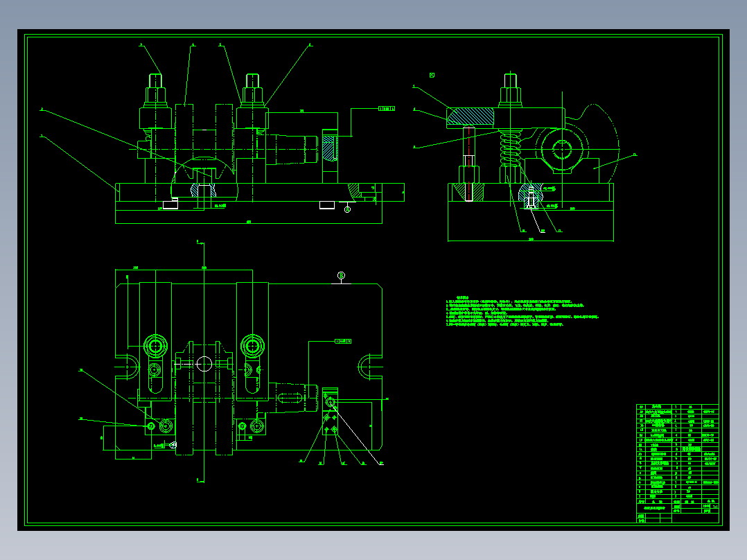Select the left U-slot in plan view

(128, 367)
